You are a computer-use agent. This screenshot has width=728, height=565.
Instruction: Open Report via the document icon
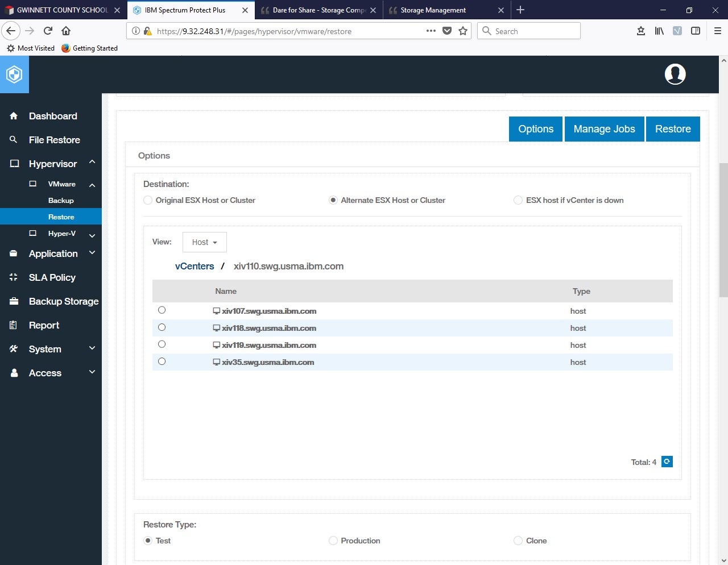(13, 325)
